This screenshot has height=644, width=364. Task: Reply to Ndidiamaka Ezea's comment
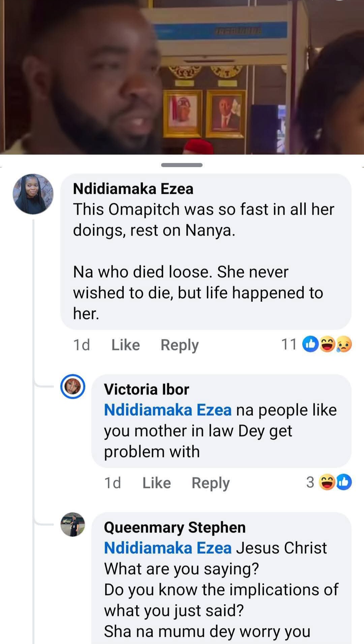[179, 344]
